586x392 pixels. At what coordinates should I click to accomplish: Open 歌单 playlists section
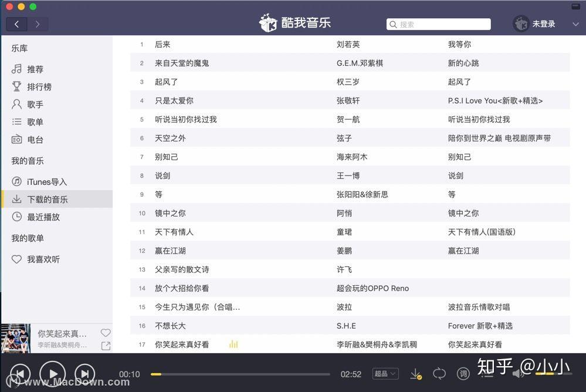[x=35, y=122]
